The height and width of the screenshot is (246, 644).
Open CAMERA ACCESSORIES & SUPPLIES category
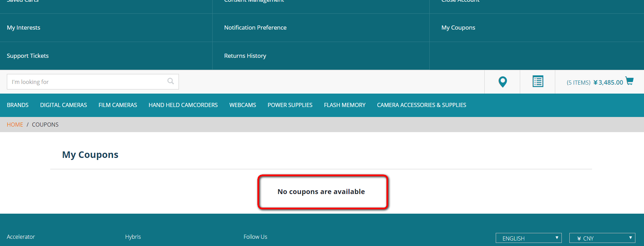[x=421, y=105]
